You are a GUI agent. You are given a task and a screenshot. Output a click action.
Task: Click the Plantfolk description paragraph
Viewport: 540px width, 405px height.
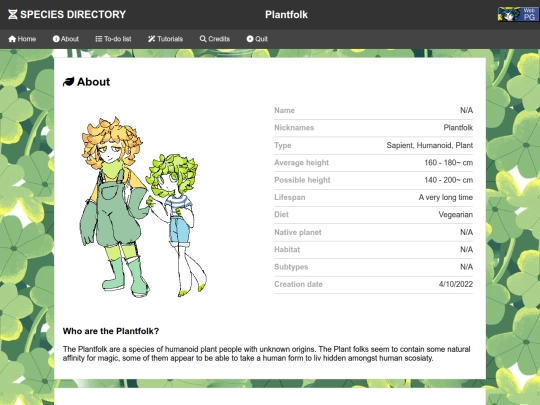(x=266, y=354)
